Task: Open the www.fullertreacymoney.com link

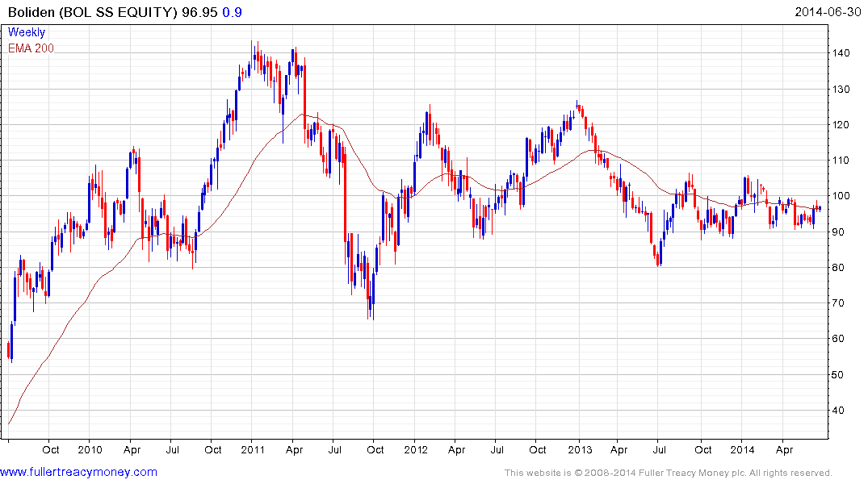Action: 78,472
